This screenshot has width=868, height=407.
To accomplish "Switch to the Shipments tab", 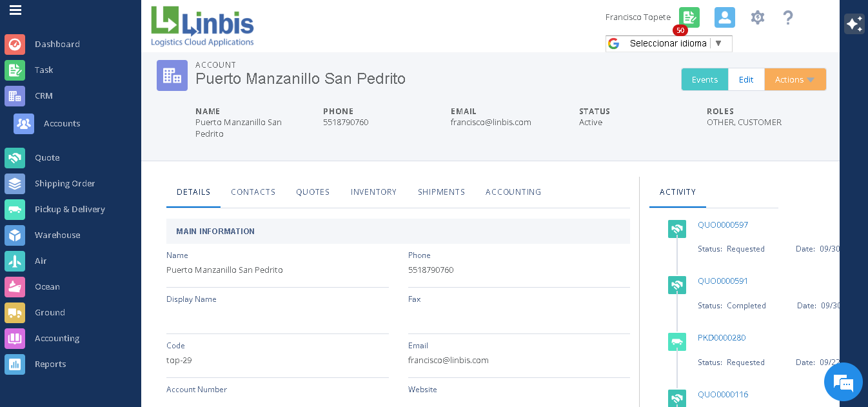I will pos(441,192).
